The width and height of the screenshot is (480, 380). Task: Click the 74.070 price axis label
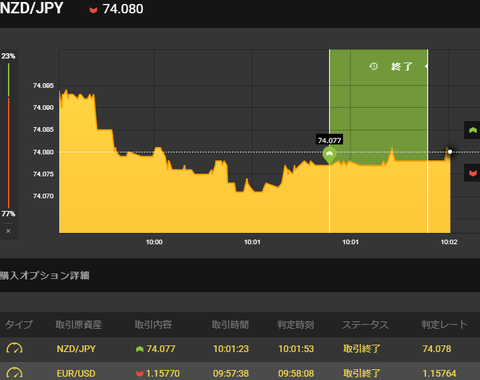pyautogui.click(x=43, y=196)
